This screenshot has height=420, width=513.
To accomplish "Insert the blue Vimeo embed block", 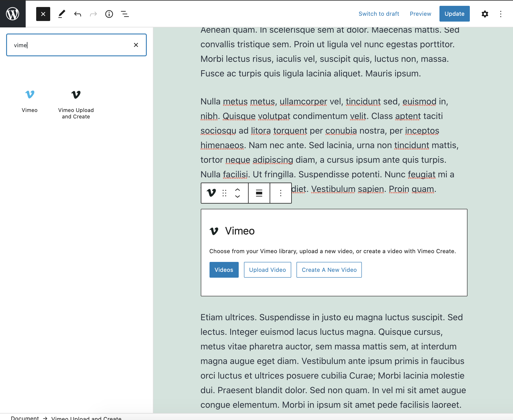I will coord(30,101).
